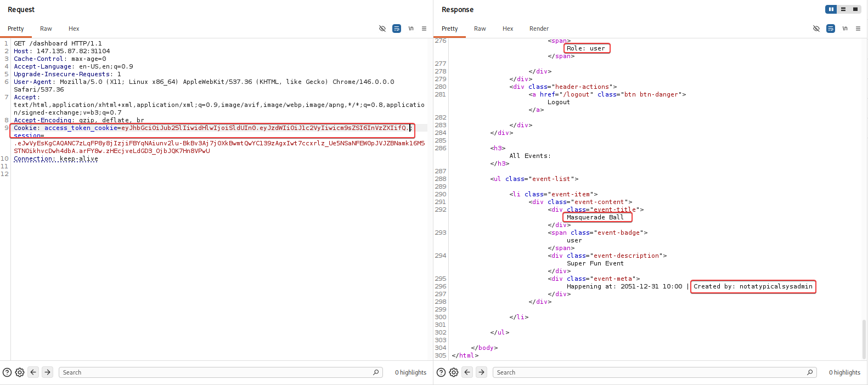Image resolution: width=868 pixels, height=385 pixels.
Task: Go to previous match in Request search
Action: point(33,372)
